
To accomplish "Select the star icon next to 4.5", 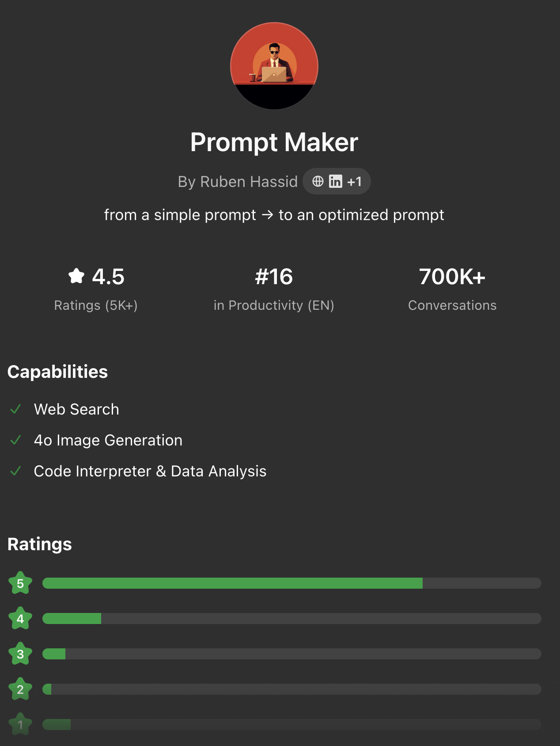I will click(76, 276).
